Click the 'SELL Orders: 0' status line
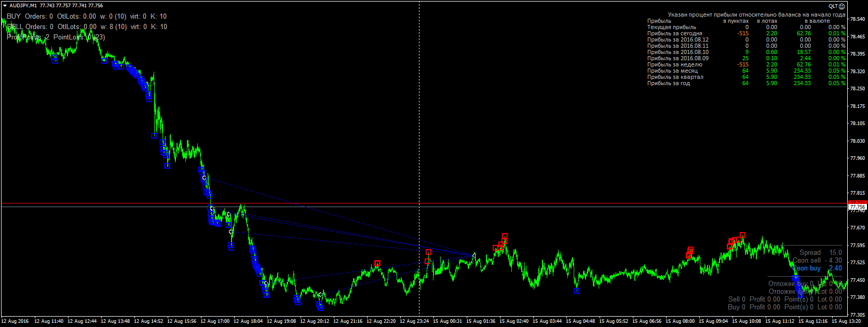 coord(87,27)
